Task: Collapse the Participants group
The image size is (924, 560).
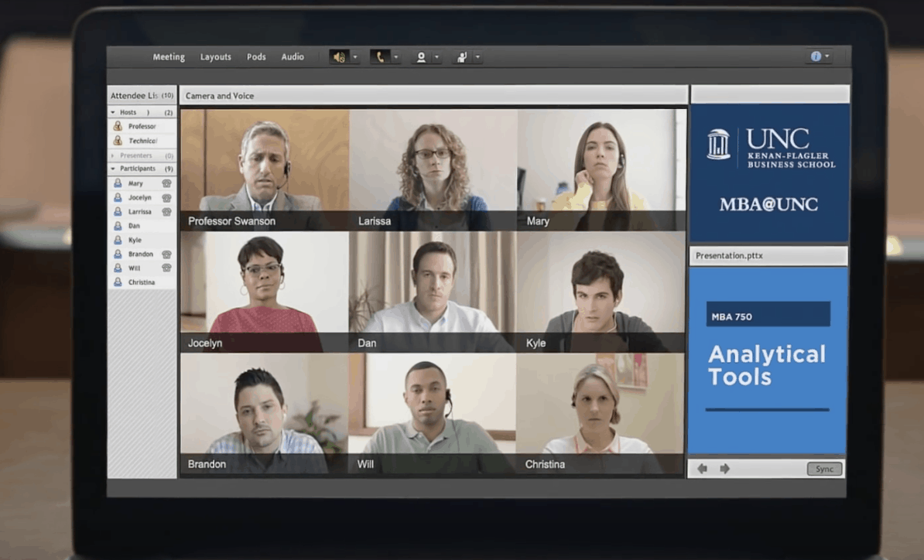Action: [112, 169]
